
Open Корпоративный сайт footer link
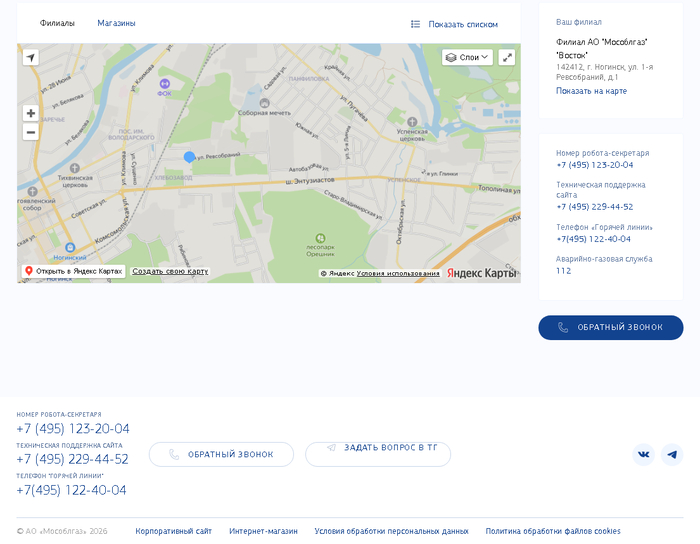point(174,532)
